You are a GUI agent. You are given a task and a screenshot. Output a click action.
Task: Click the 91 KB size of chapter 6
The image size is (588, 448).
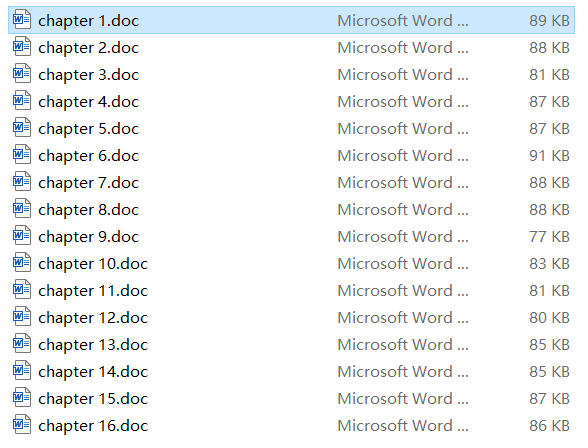(x=549, y=156)
